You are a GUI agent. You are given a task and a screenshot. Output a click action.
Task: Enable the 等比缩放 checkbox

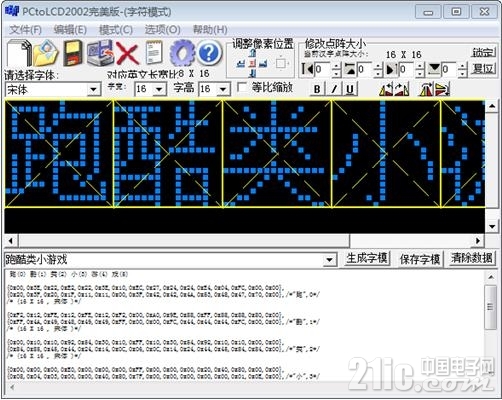click(242, 87)
